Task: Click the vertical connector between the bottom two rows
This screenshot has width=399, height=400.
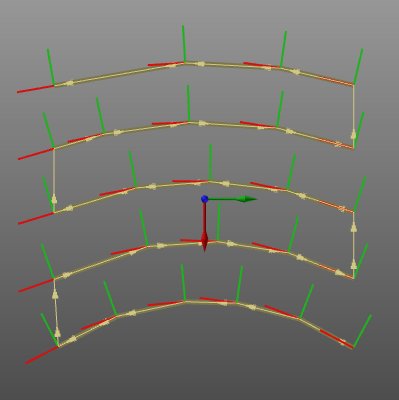Action: pos(56,313)
